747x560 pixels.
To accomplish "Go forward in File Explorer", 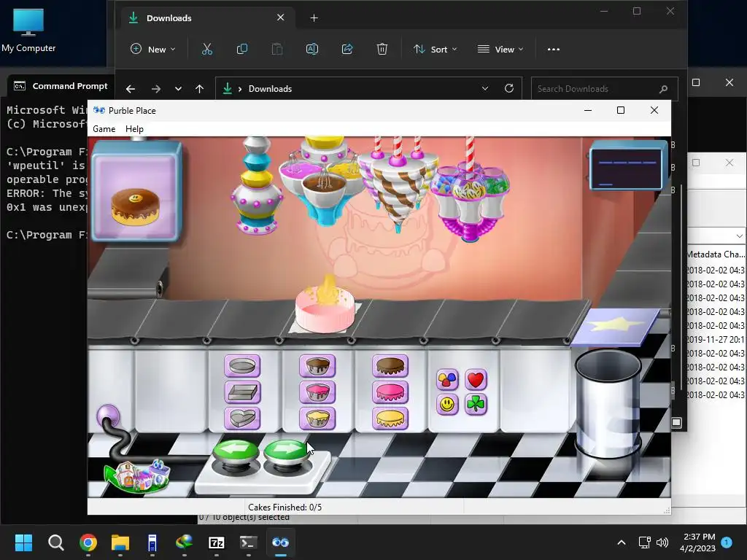I will click(x=156, y=88).
